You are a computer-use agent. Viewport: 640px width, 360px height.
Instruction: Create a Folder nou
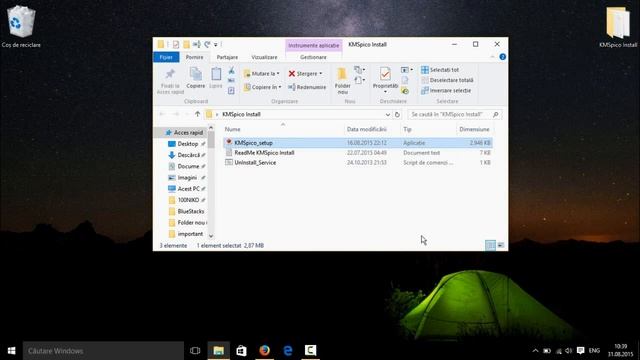(342, 81)
